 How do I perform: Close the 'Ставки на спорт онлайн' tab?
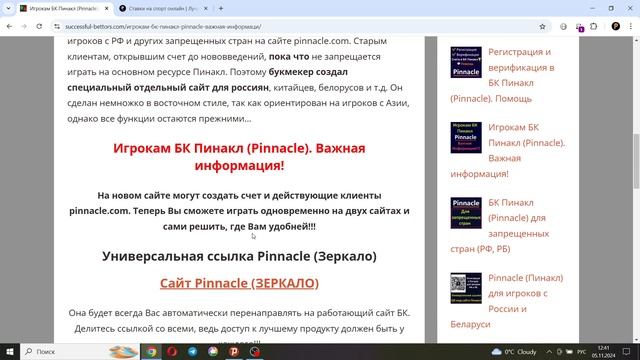coord(206,8)
